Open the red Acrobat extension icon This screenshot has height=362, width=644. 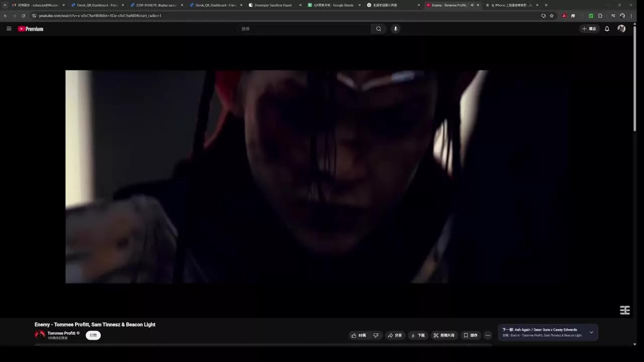pos(564,16)
